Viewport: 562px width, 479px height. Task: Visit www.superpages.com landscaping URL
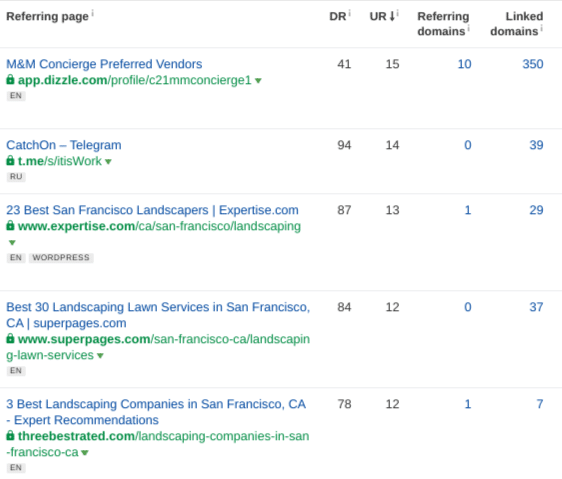(x=158, y=347)
